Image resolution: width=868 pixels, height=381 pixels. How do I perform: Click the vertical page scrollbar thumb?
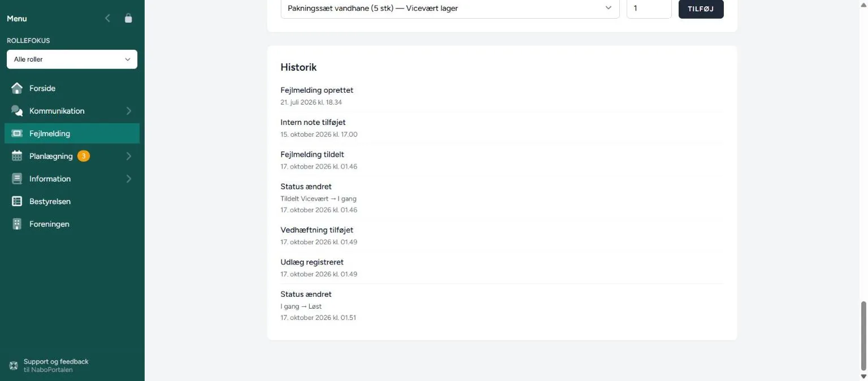863,335
